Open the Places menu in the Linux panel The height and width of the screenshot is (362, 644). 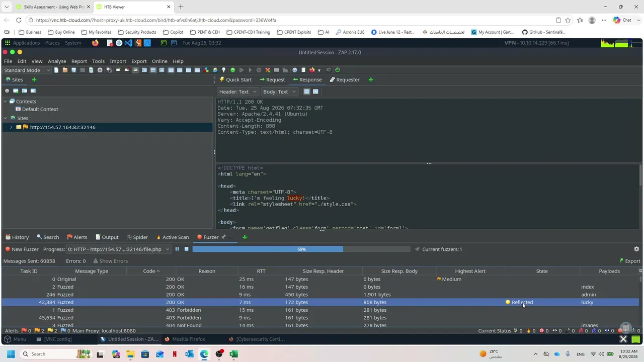tap(52, 43)
